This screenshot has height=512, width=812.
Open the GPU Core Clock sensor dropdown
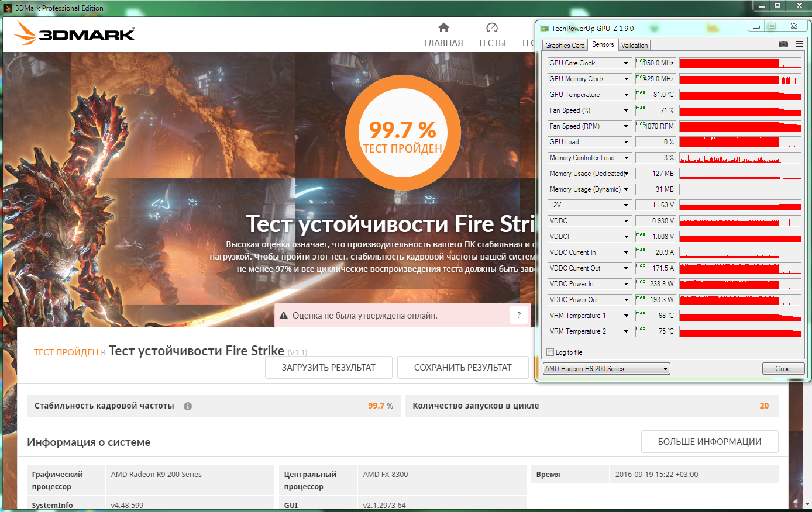626,63
